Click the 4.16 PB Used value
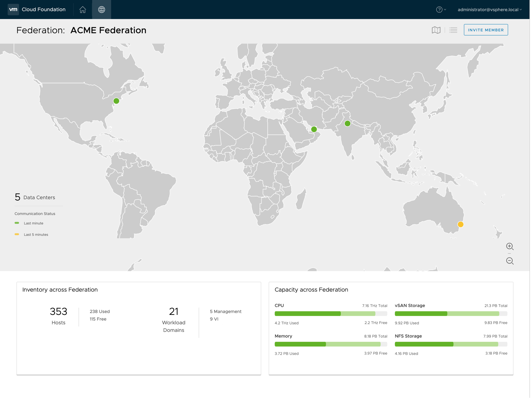This screenshot has height=404, width=532. click(x=407, y=354)
